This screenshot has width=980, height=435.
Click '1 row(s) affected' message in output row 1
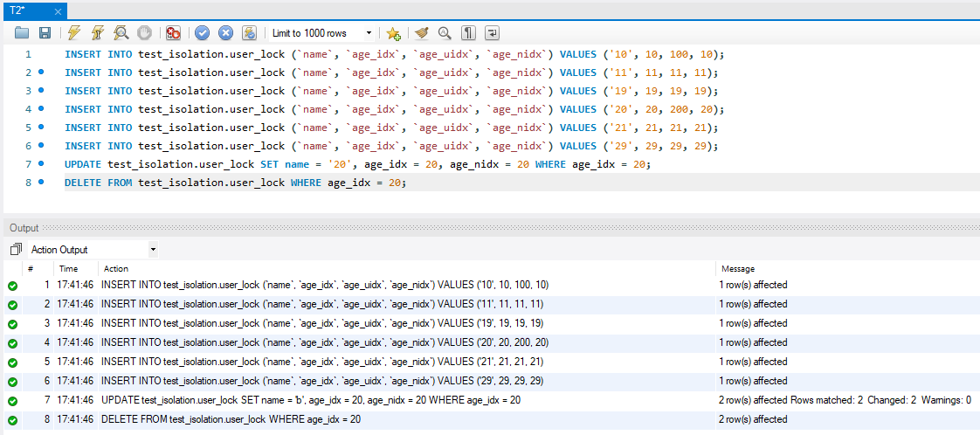click(753, 285)
